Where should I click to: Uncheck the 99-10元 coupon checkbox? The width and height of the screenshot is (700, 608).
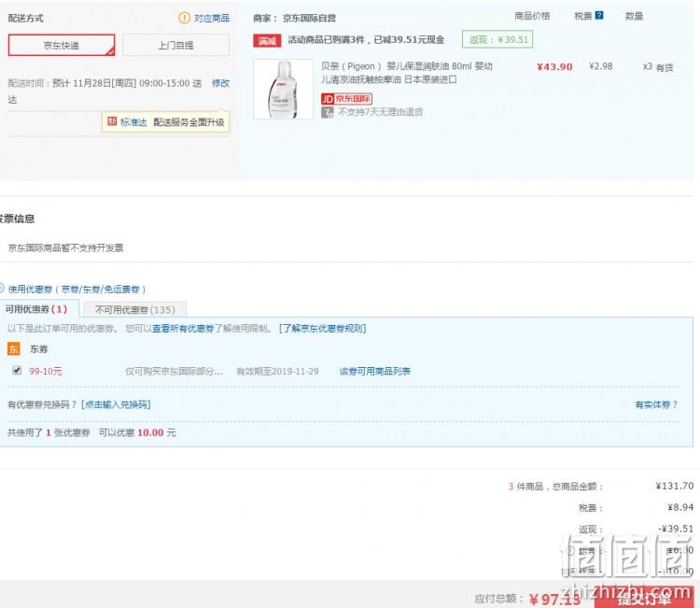17,370
